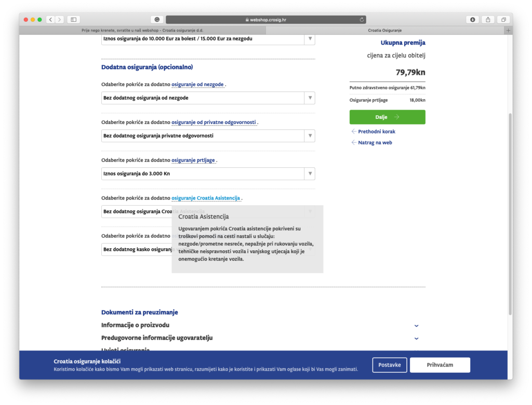The height and width of the screenshot is (405, 532).
Task: Open the luggage insurance amount dropdown
Action: 208,174
